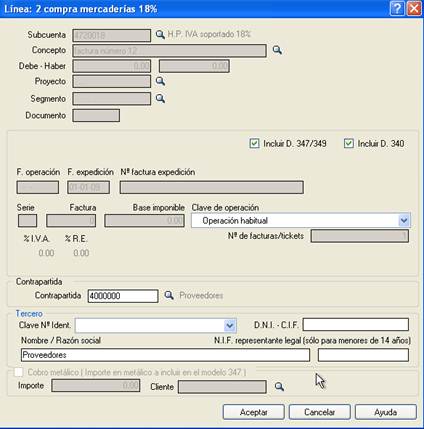Screen dimensions: 424x429
Task: Enable the Cobro metálico checkbox
Action: 19,372
